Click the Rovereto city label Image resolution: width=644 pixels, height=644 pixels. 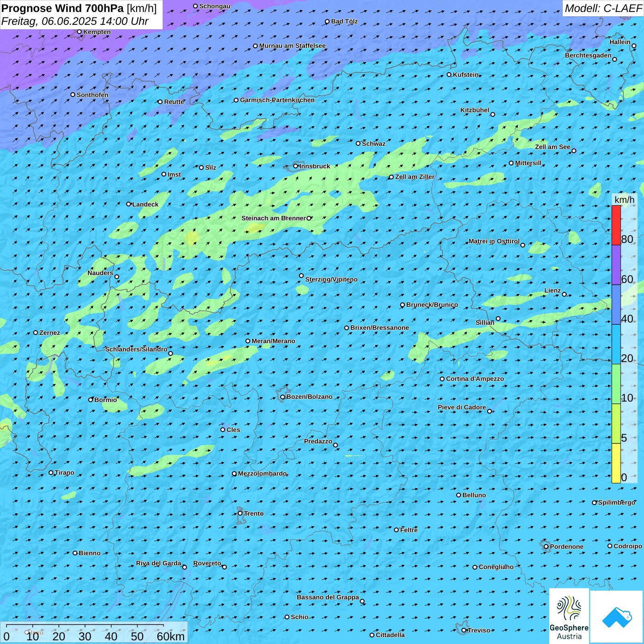pyautogui.click(x=207, y=563)
